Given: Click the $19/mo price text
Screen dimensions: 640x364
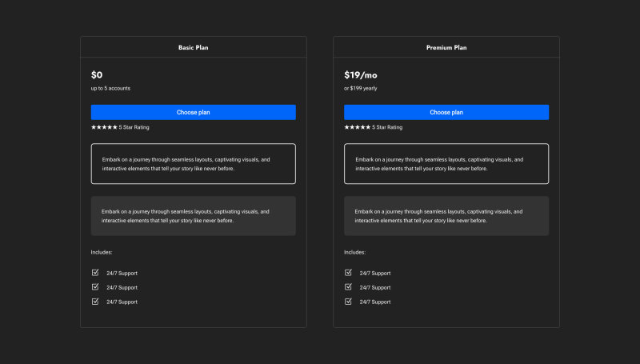Looking at the screenshot, I should pos(361,74).
